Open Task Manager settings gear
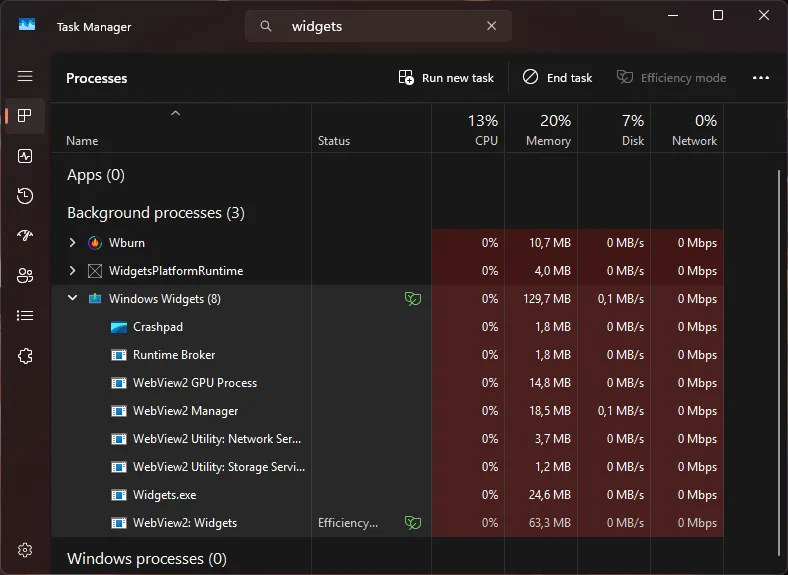This screenshot has width=788, height=575. [25, 550]
